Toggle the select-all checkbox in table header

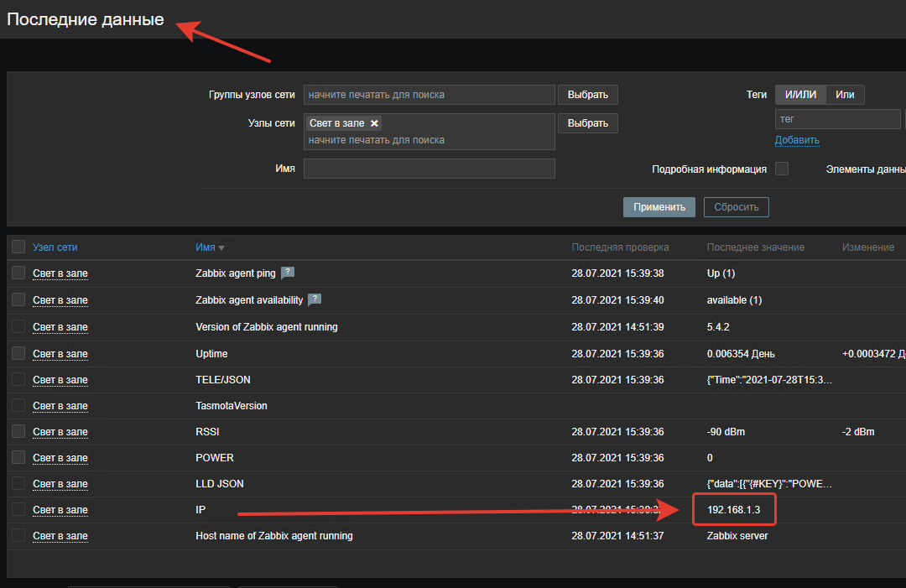tap(18, 247)
